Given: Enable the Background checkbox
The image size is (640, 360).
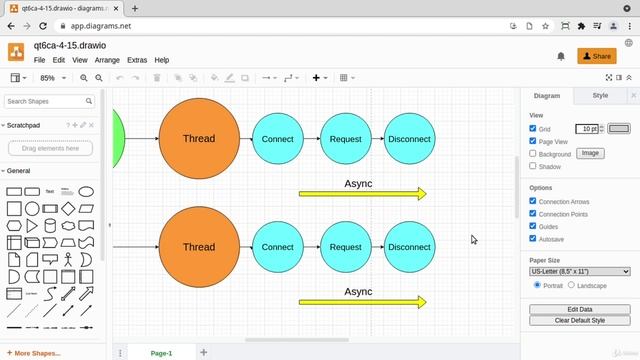Looking at the screenshot, I should [533, 154].
